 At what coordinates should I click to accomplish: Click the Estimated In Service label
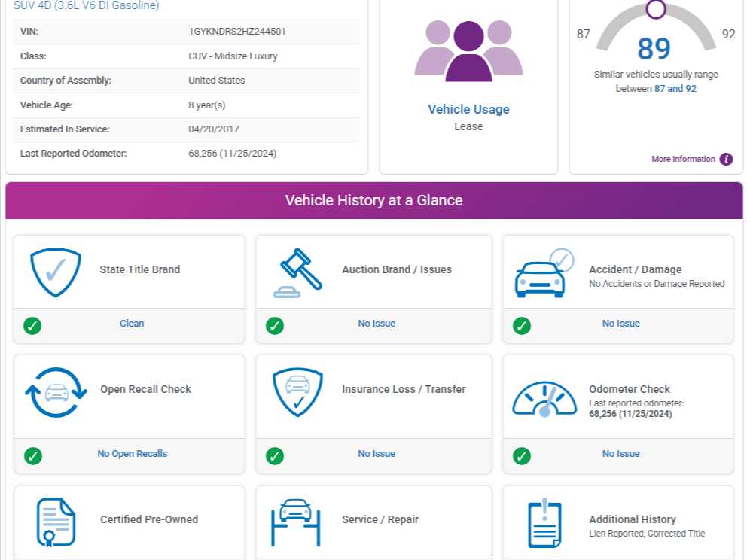[65, 129]
